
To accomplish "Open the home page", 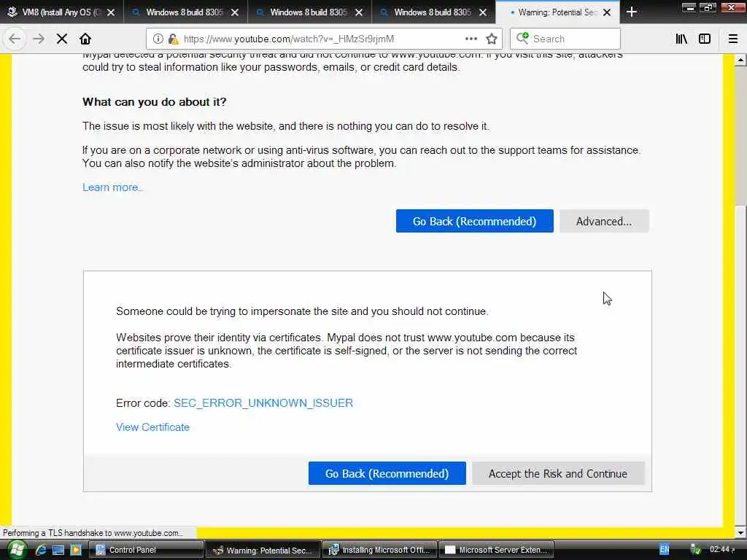I will pos(85,39).
